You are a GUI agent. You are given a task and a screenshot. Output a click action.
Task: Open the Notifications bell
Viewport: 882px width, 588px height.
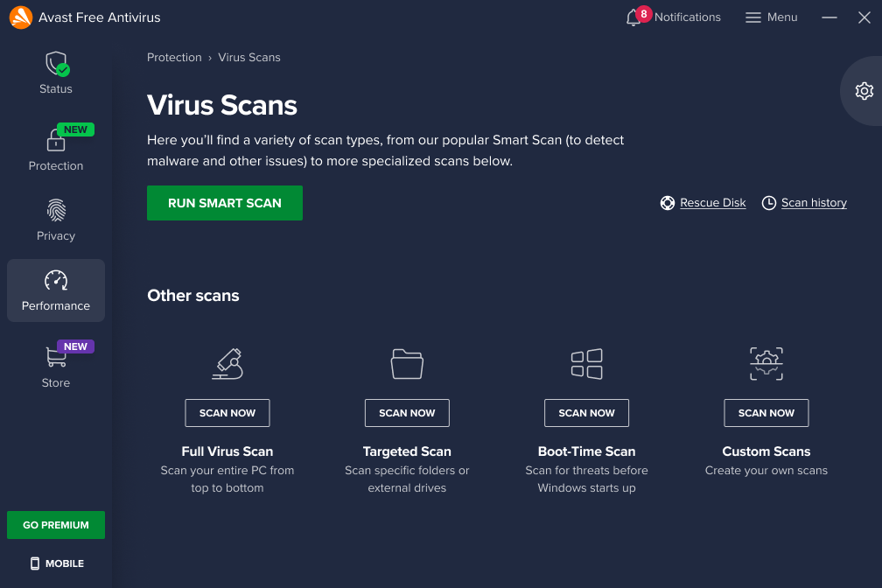click(x=633, y=17)
